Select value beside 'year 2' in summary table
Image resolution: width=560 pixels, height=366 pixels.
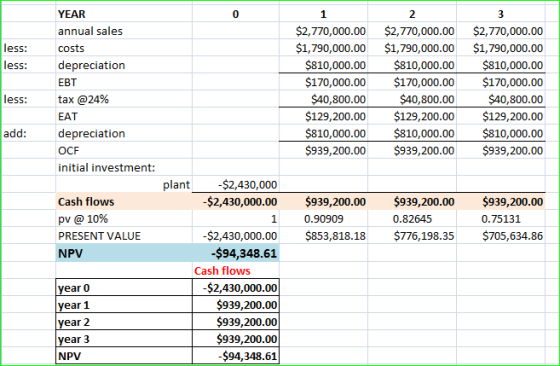[235, 322]
